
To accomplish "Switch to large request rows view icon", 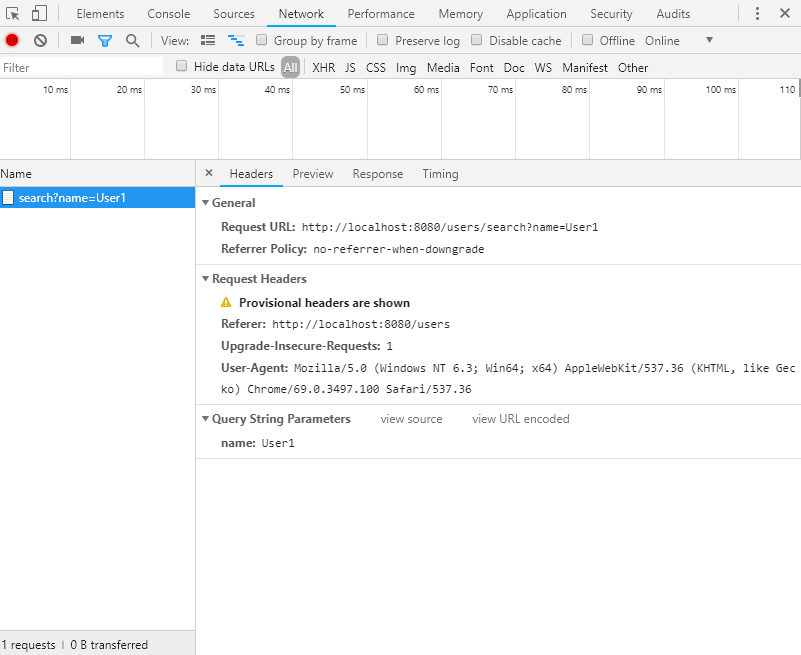I will pyautogui.click(x=208, y=40).
